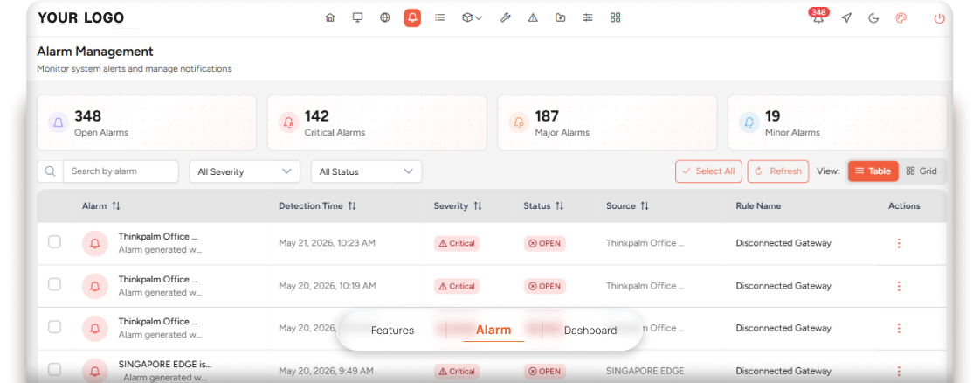Switch to Table view

coord(873,171)
